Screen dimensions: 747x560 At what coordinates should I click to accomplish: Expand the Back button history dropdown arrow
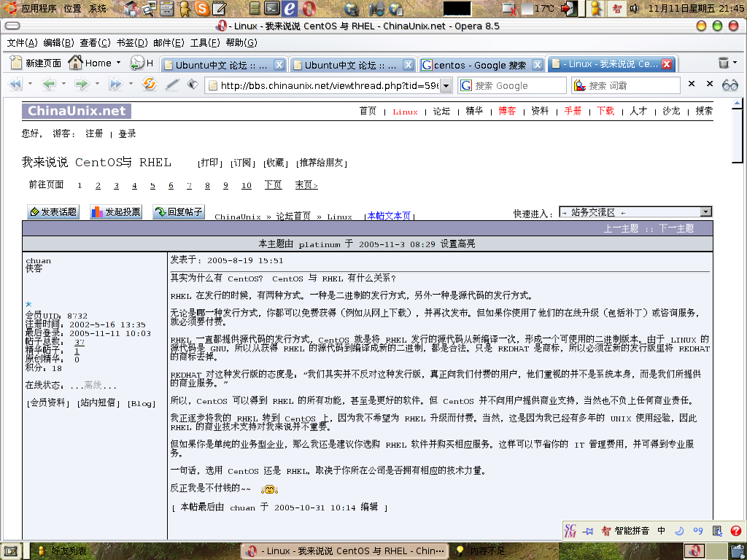(64, 85)
